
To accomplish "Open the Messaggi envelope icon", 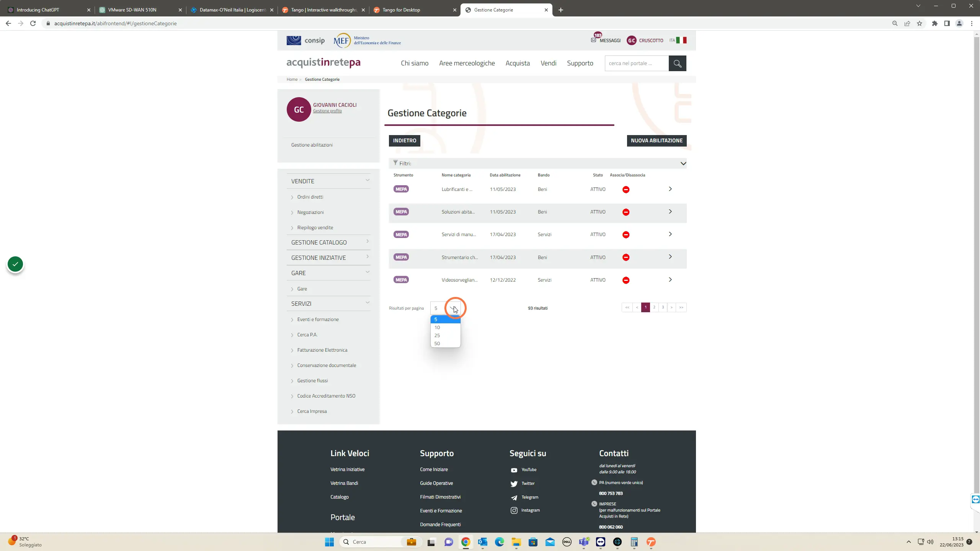I will pos(593,40).
